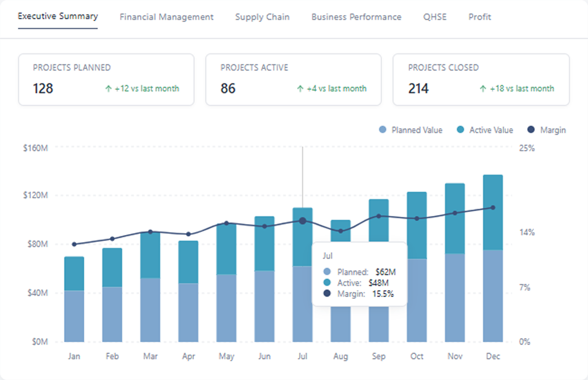Switch to the Profit tab
Screen dimensions: 588x380
(x=479, y=17)
